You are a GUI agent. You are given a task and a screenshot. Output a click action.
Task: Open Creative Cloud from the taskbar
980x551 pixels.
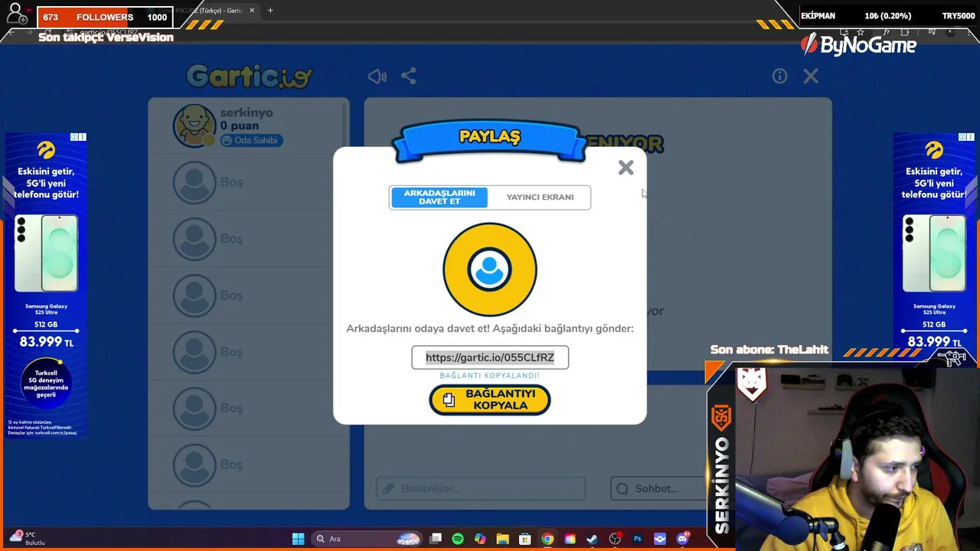point(570,539)
